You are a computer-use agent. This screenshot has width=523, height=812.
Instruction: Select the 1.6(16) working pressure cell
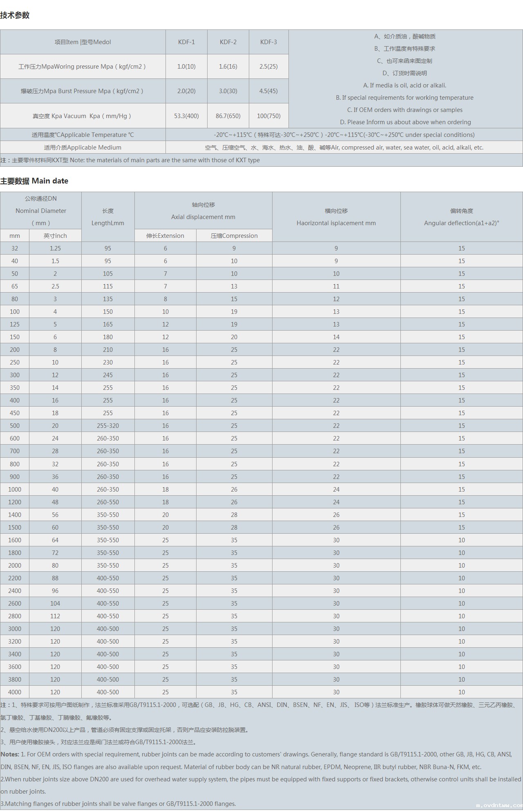pos(228,67)
